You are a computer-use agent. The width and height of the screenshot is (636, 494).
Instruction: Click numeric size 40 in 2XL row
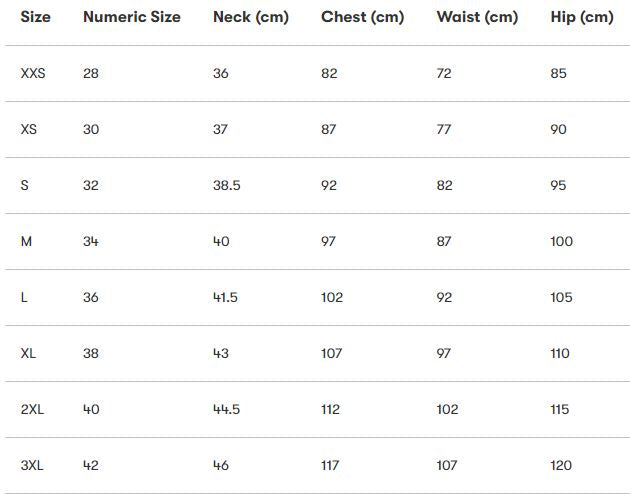91,409
